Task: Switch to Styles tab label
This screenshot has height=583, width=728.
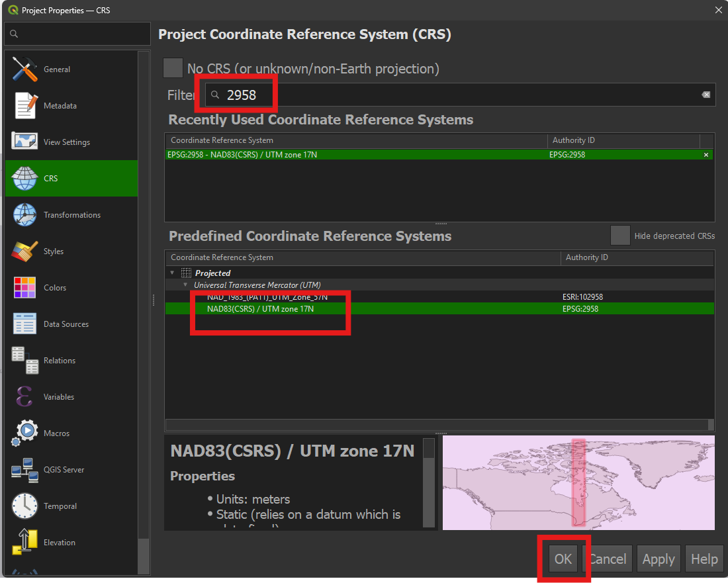Action: [54, 251]
